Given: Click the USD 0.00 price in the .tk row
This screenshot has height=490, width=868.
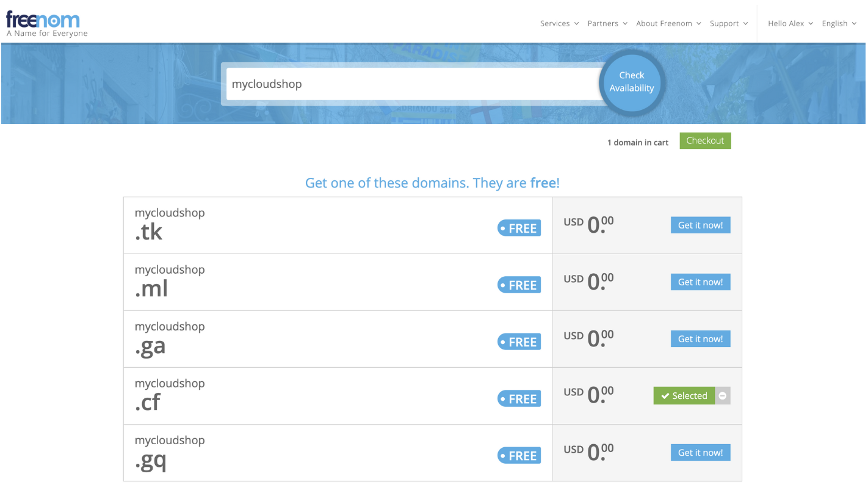Looking at the screenshot, I should coord(588,225).
